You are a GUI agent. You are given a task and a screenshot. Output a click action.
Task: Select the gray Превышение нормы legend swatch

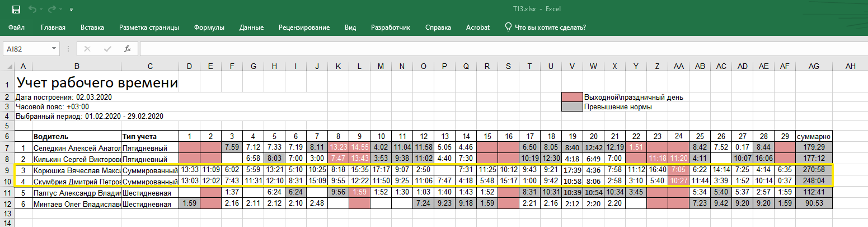(x=571, y=106)
